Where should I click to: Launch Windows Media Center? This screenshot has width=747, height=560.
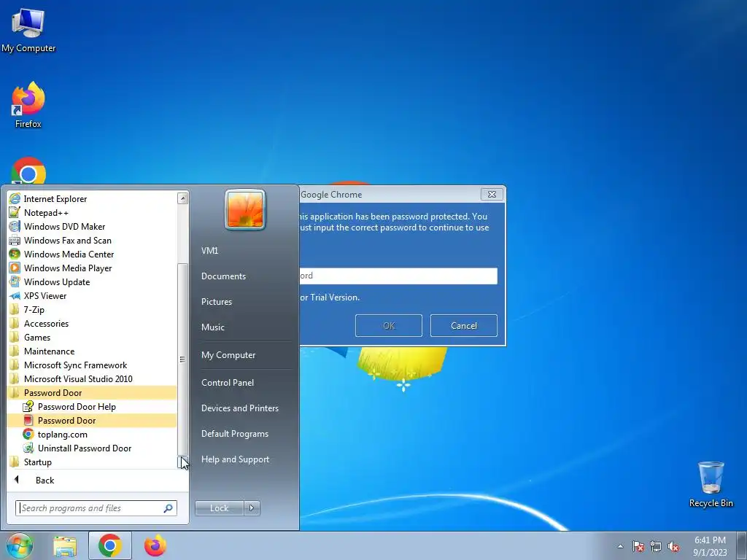[92, 254]
